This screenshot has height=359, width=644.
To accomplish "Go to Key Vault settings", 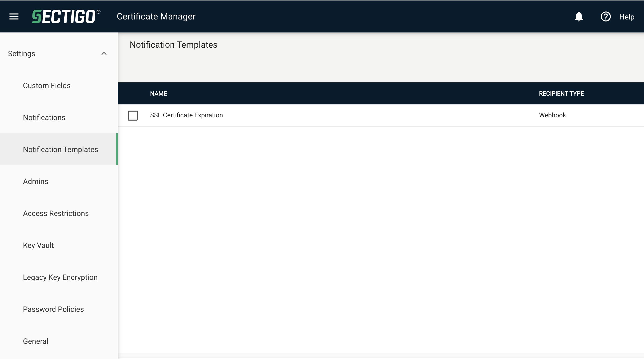I will pos(38,245).
